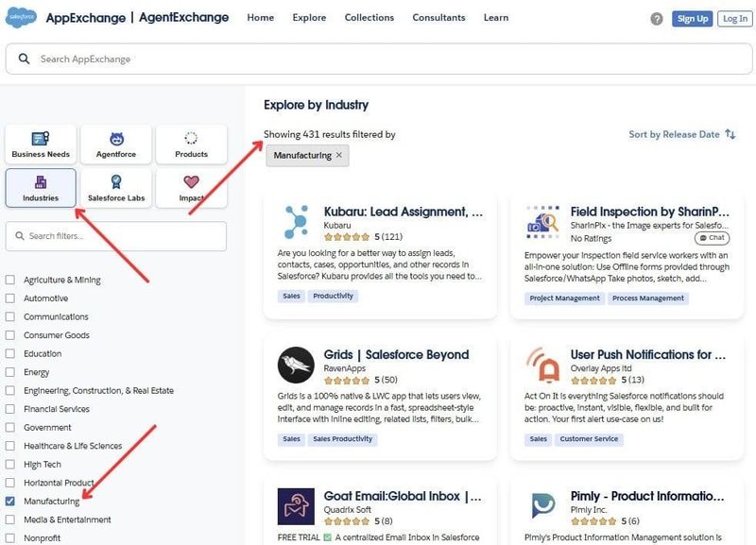Click the Sales Productivity tag on Grids card
Screen dimensions: 756x545
[x=342, y=439]
